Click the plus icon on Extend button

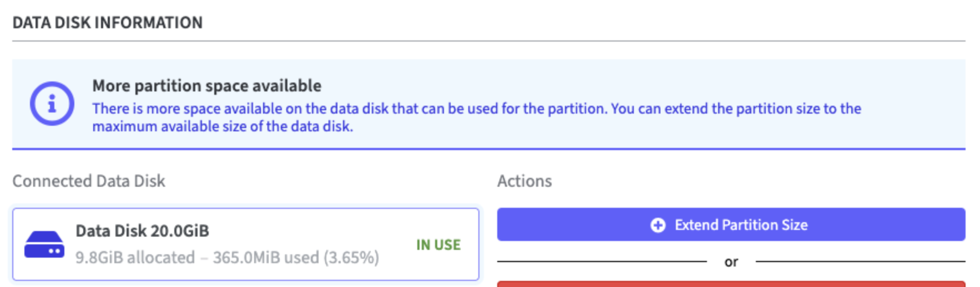coord(658,225)
